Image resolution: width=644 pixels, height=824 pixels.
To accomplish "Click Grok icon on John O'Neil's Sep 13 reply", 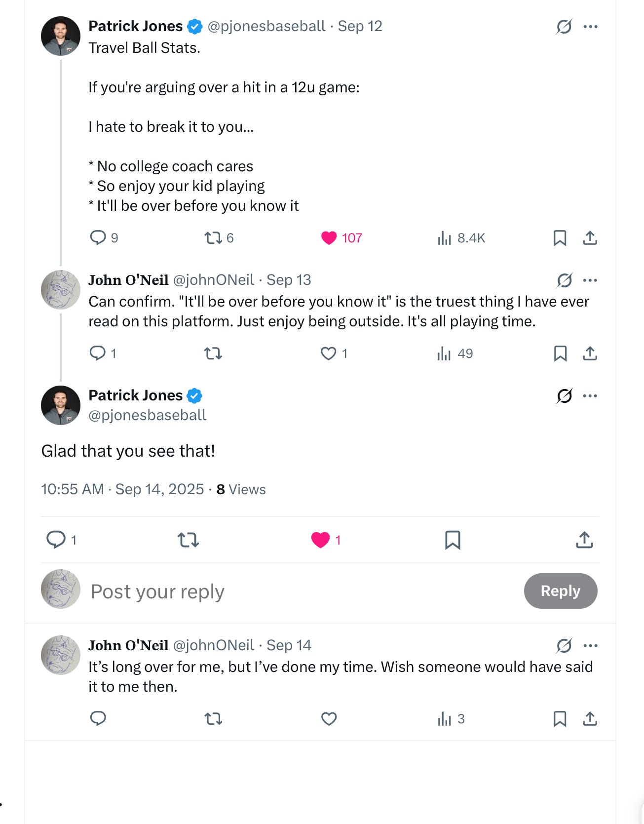I will coord(564,280).
